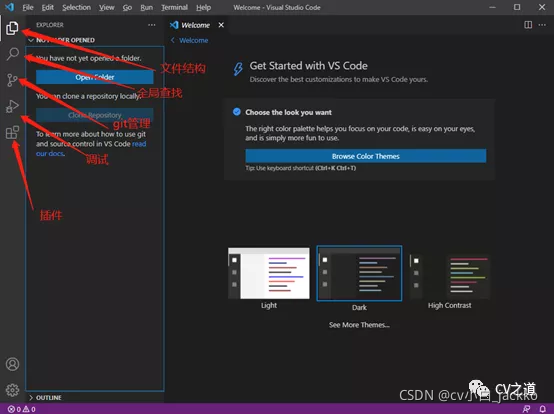The height and width of the screenshot is (414, 554).
Task: Open the Manage gear icon
Action: 12,390
